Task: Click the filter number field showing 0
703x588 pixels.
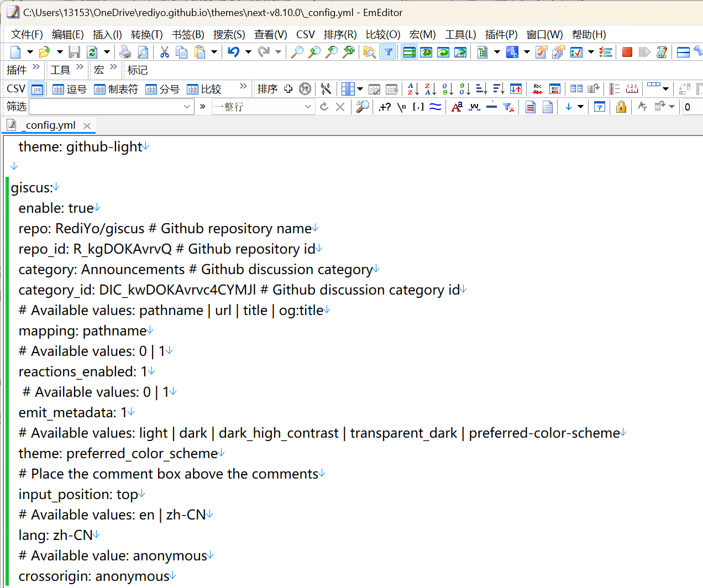Action: tap(692, 107)
